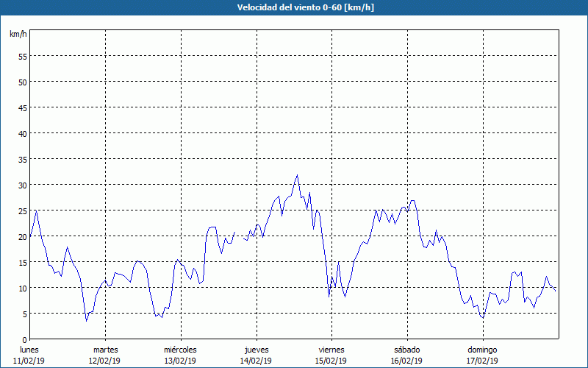Click the date label 15/02/19
This screenshot has height=368, width=588.
coord(331,361)
